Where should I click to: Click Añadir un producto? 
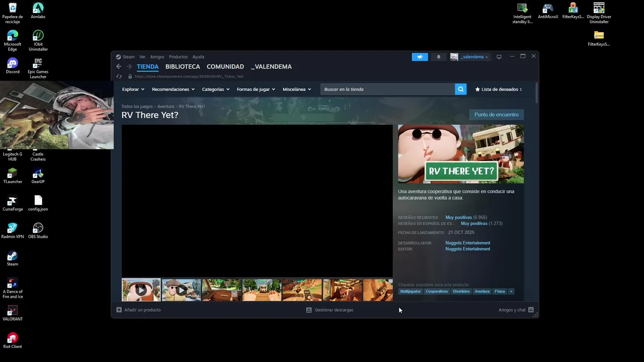point(138,310)
